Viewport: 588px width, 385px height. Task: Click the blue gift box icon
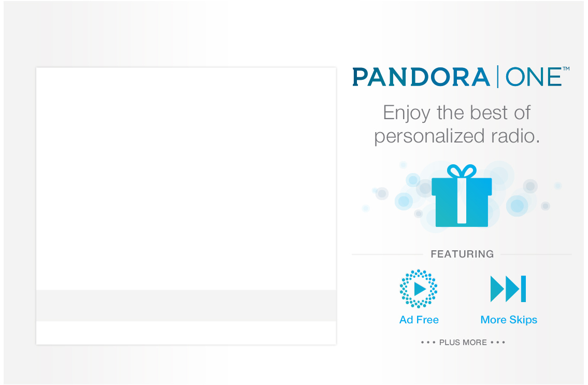(462, 202)
